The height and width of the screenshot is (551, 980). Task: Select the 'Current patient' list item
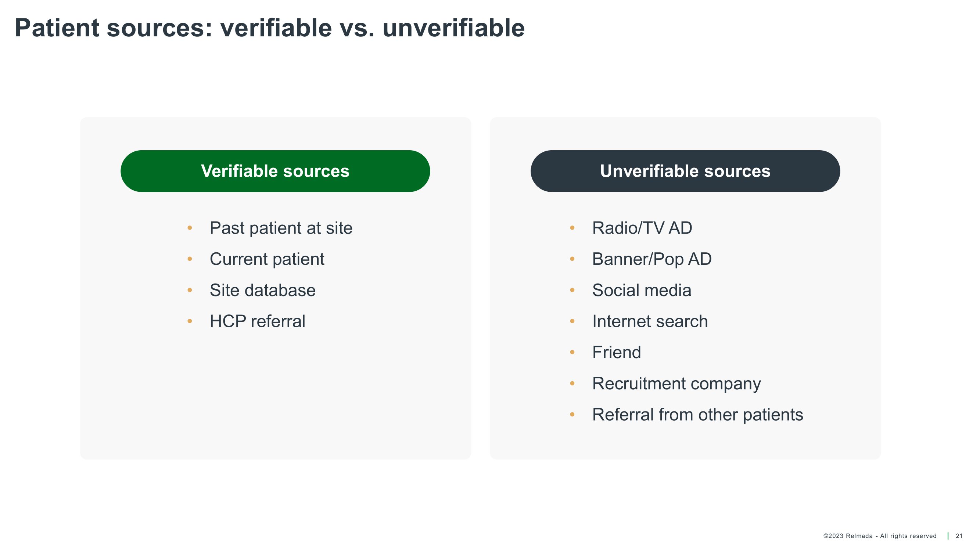[x=267, y=259]
